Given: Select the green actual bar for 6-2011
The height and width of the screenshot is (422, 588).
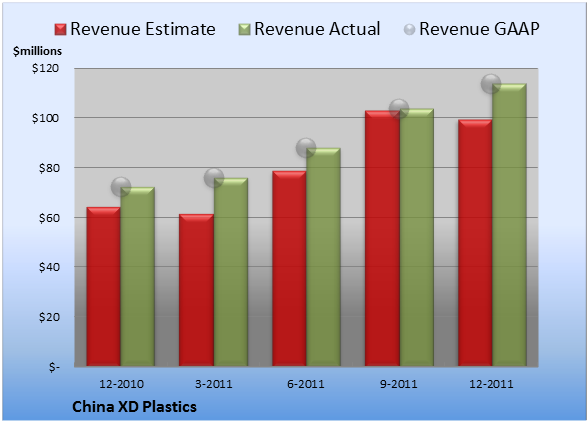Looking at the screenshot, I should click(323, 257).
